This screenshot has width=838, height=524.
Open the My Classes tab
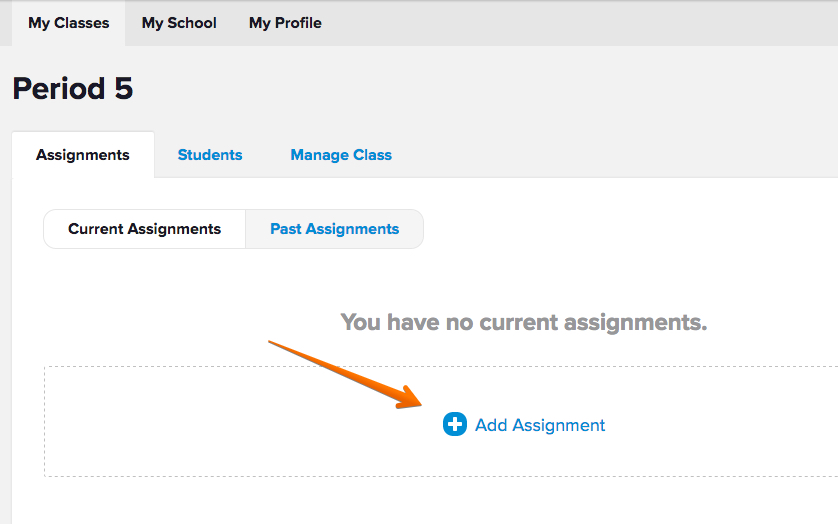(x=68, y=23)
